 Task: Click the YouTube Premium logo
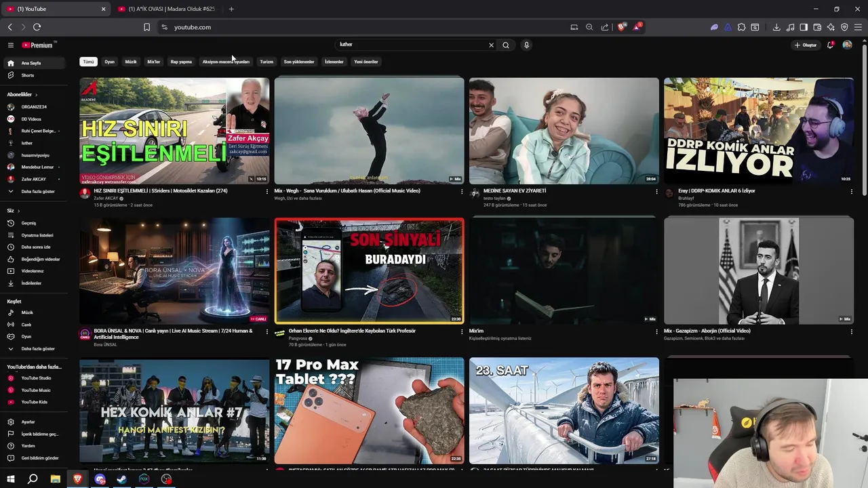tap(38, 45)
